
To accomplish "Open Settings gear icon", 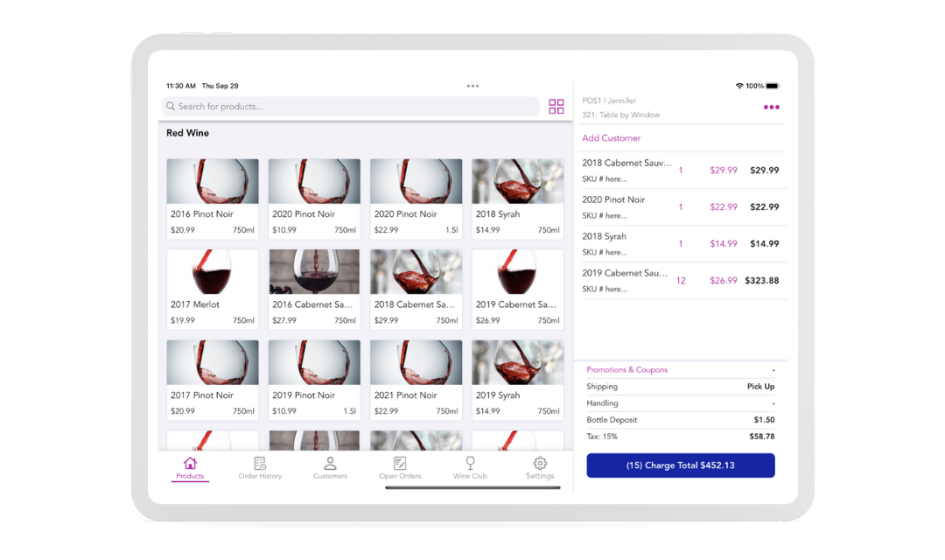I will point(540,464).
